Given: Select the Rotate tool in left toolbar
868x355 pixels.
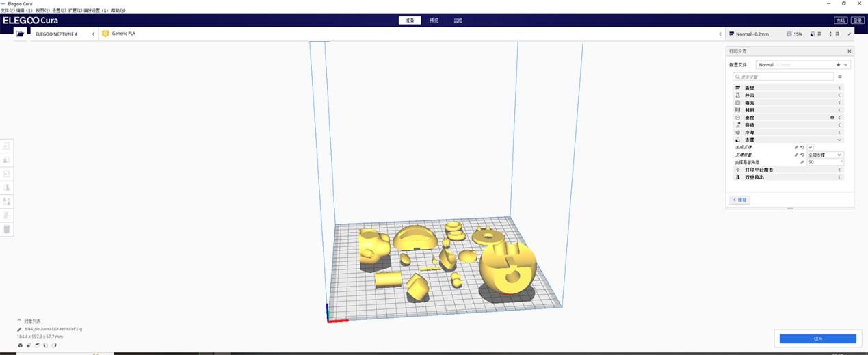Looking at the screenshot, I should (7, 174).
